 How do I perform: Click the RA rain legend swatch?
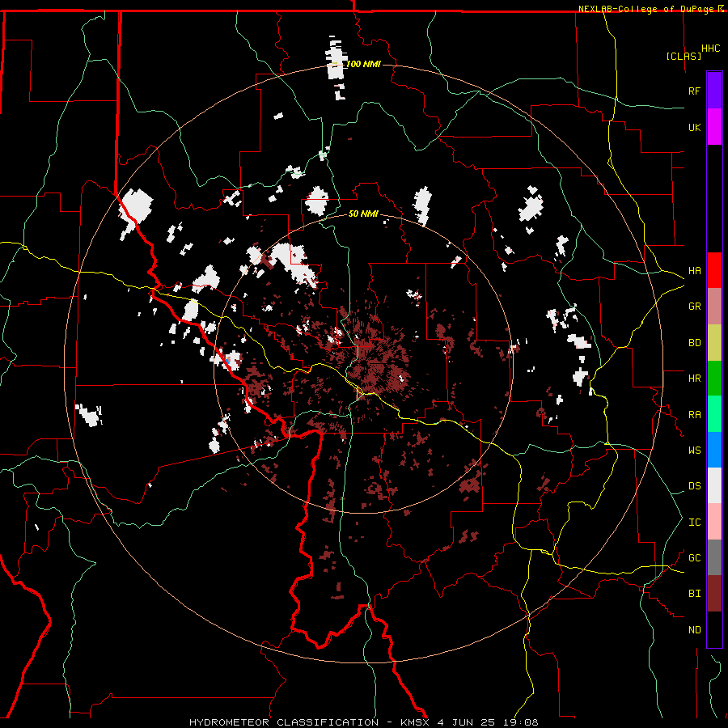click(x=714, y=414)
